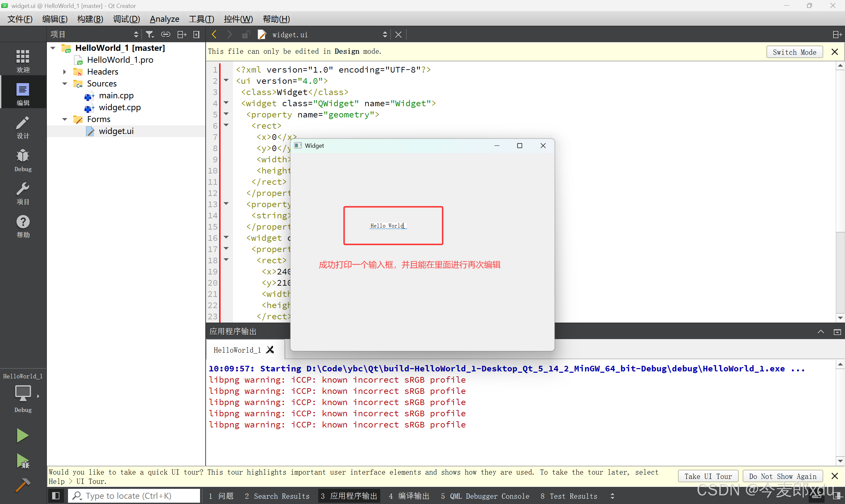Expand the Headers folder

64,72
